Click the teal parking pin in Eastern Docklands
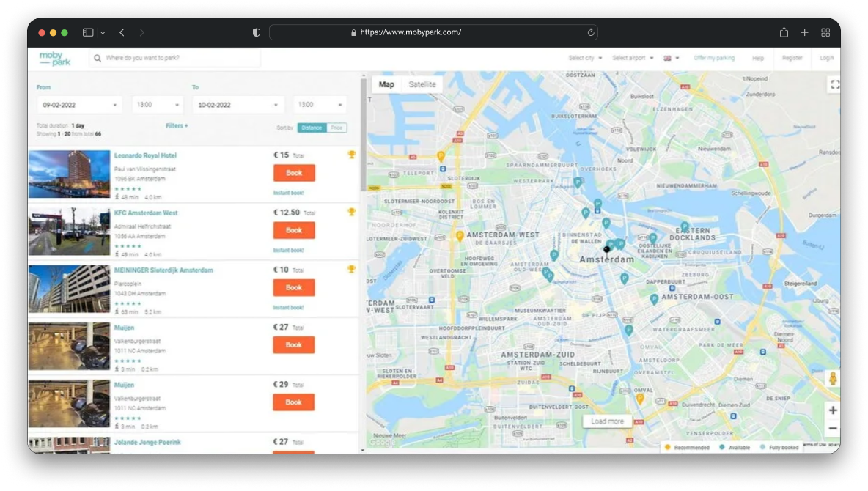The image size is (868, 491). pos(685,227)
